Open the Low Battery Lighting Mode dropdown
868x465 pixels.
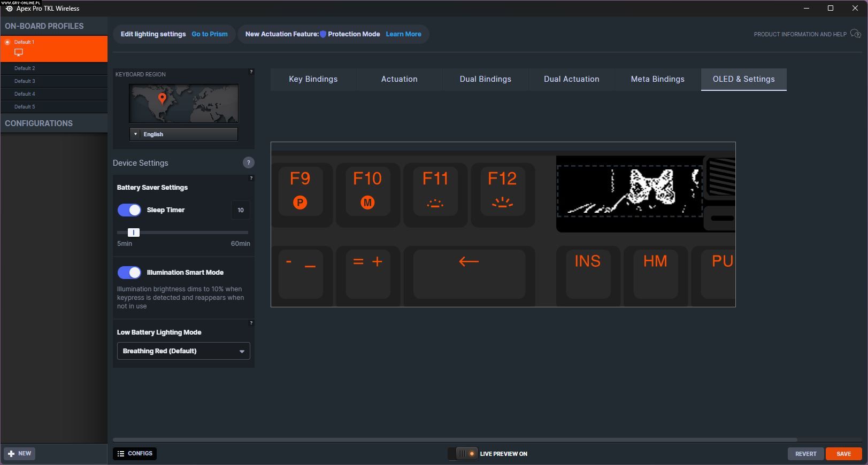pyautogui.click(x=183, y=351)
